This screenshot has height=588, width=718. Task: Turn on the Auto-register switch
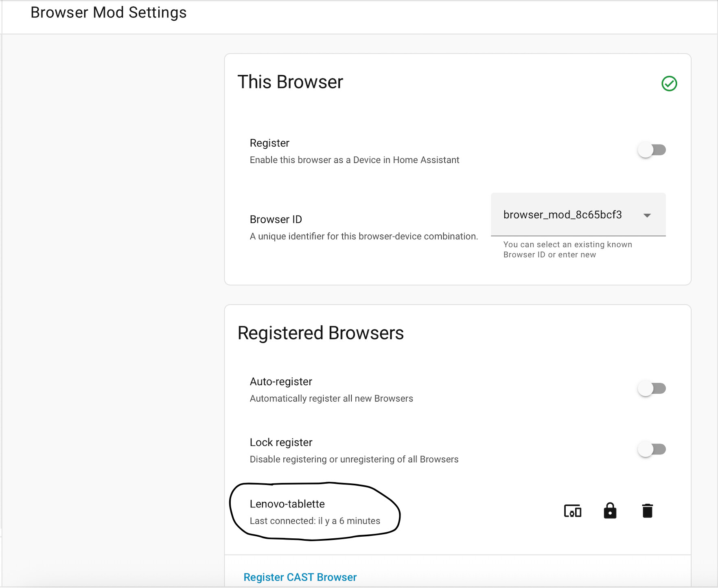point(652,388)
